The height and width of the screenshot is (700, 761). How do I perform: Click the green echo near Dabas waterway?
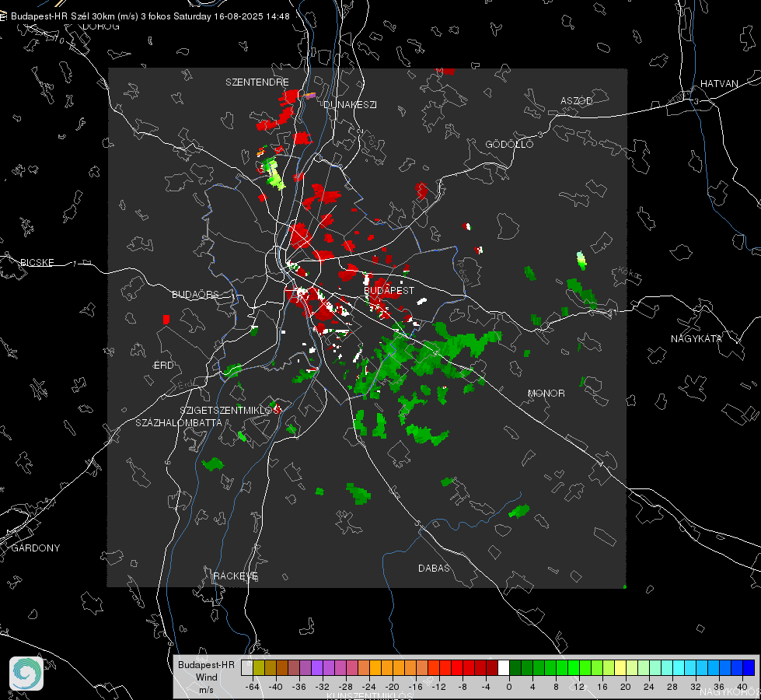[519, 511]
